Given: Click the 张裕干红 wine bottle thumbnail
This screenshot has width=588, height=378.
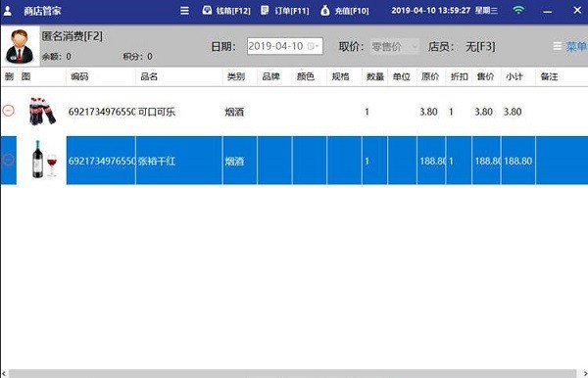Looking at the screenshot, I should 44,160.
